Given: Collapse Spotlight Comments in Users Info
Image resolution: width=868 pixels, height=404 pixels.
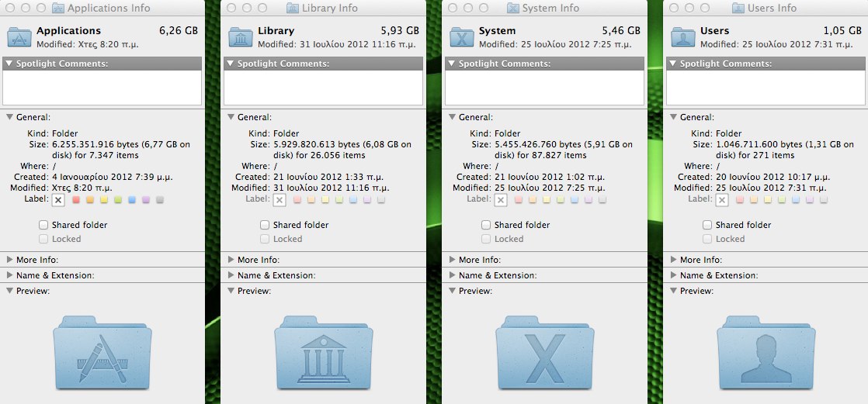Looking at the screenshot, I should click(672, 64).
